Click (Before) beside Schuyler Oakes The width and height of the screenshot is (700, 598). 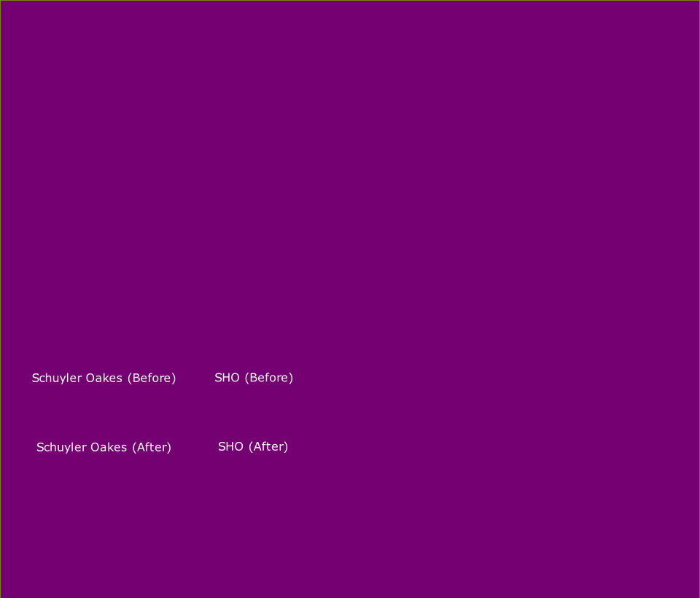point(152,378)
